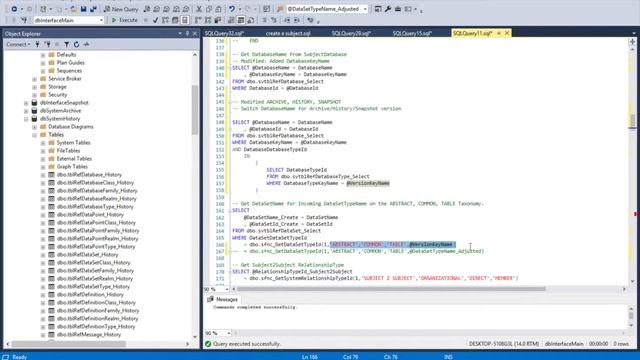
Task: Click the Parse checkmark icon
Action: [x=155, y=20]
